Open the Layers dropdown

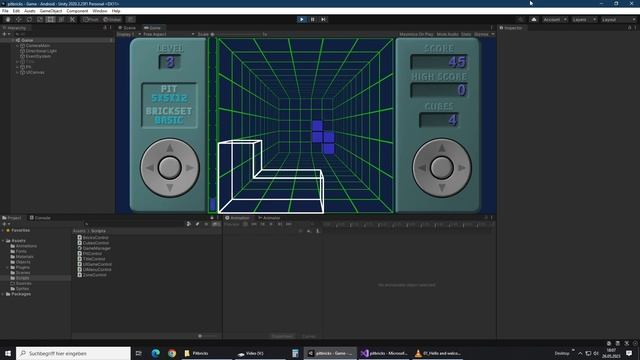[584, 19]
